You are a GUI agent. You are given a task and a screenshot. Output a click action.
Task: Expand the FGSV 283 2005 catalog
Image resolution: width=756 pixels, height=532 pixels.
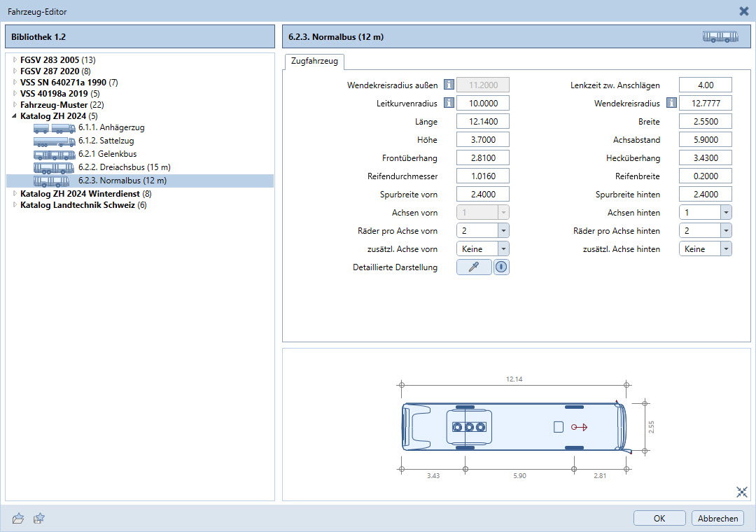(x=15, y=60)
